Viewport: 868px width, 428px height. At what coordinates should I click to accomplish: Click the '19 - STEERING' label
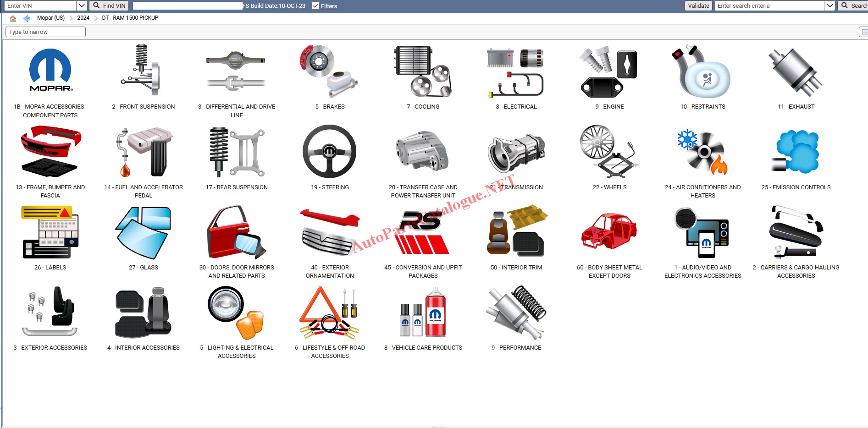tap(330, 187)
